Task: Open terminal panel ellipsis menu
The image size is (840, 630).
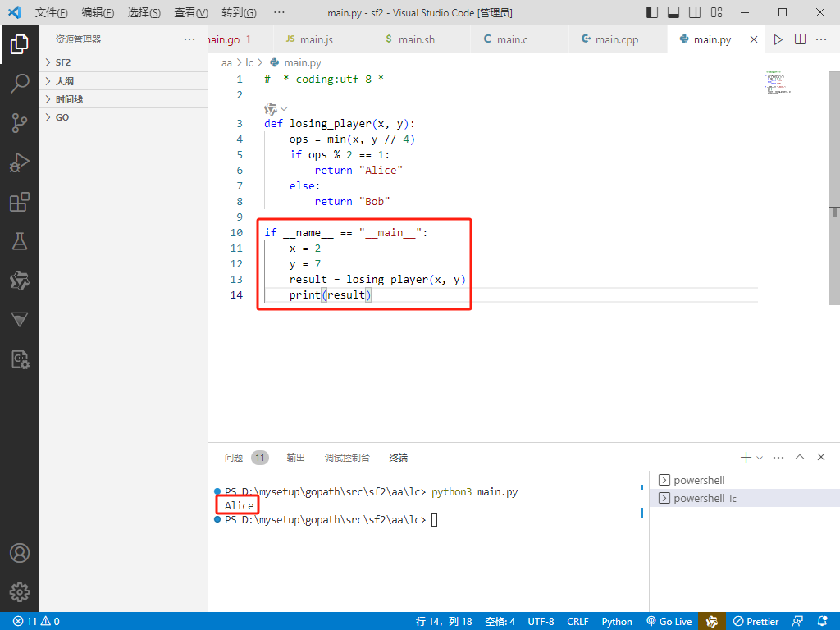Action: (778, 457)
